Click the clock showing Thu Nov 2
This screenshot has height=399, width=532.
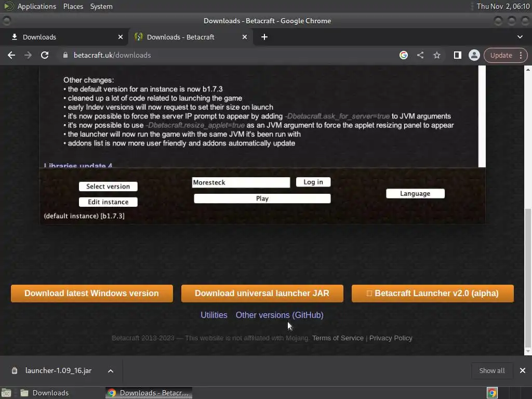click(x=503, y=6)
